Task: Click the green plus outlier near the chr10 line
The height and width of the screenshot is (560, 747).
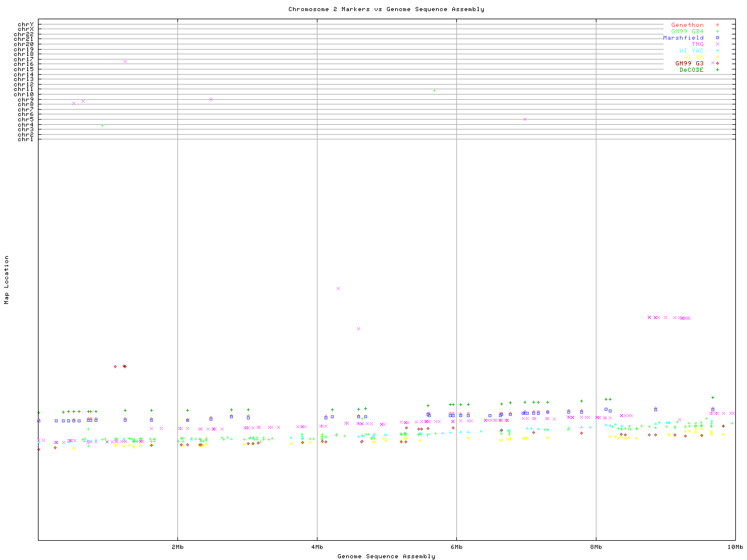Action: 434,90
